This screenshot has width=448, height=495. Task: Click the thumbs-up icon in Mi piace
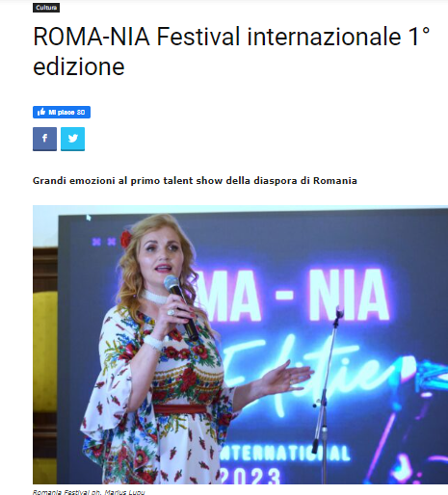(41, 112)
